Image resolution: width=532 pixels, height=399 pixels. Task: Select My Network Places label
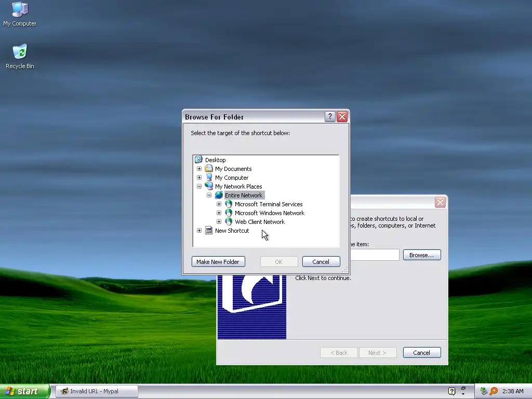coord(238,187)
